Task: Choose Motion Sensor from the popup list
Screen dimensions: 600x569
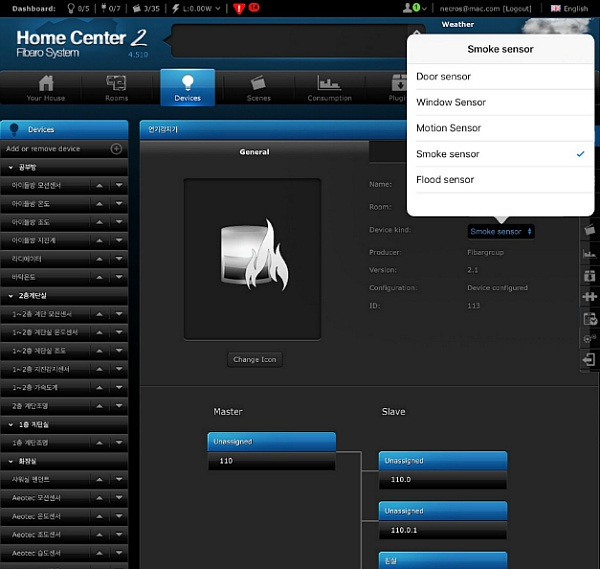Action: point(500,128)
